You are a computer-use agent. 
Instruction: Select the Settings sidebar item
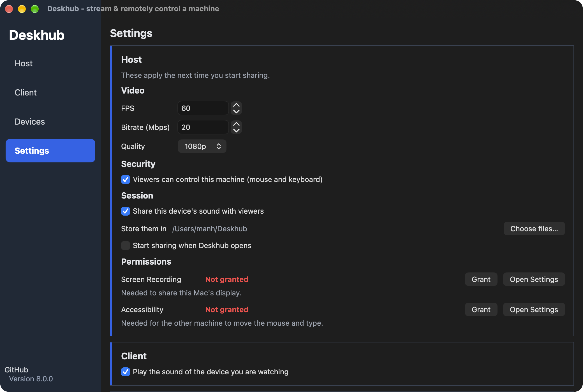point(50,151)
